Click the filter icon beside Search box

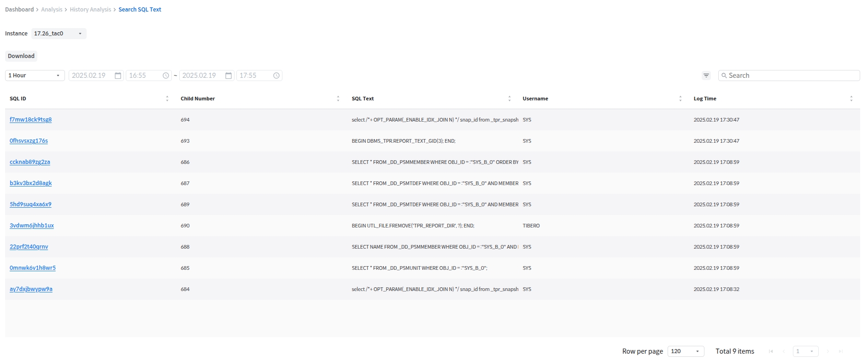coord(706,76)
